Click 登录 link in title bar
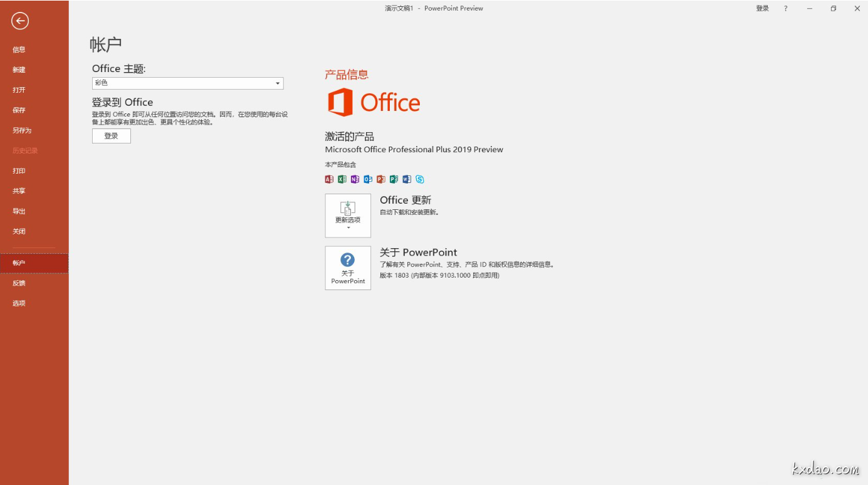 [762, 8]
